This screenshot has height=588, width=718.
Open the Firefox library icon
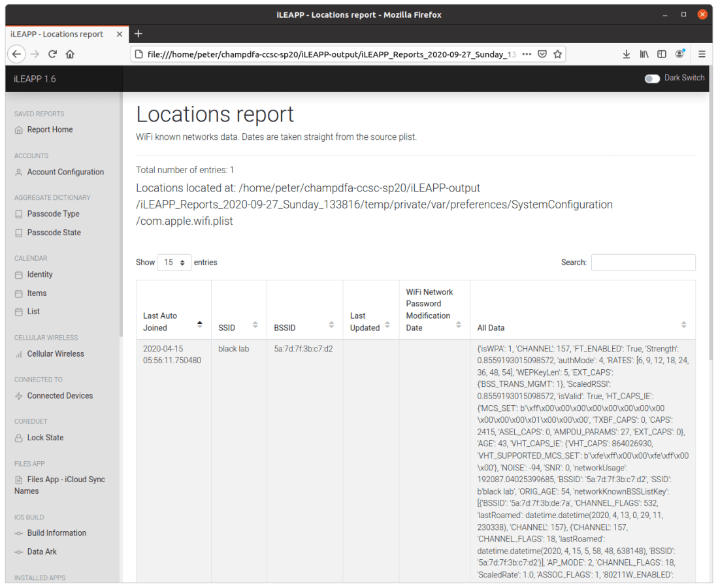point(644,54)
